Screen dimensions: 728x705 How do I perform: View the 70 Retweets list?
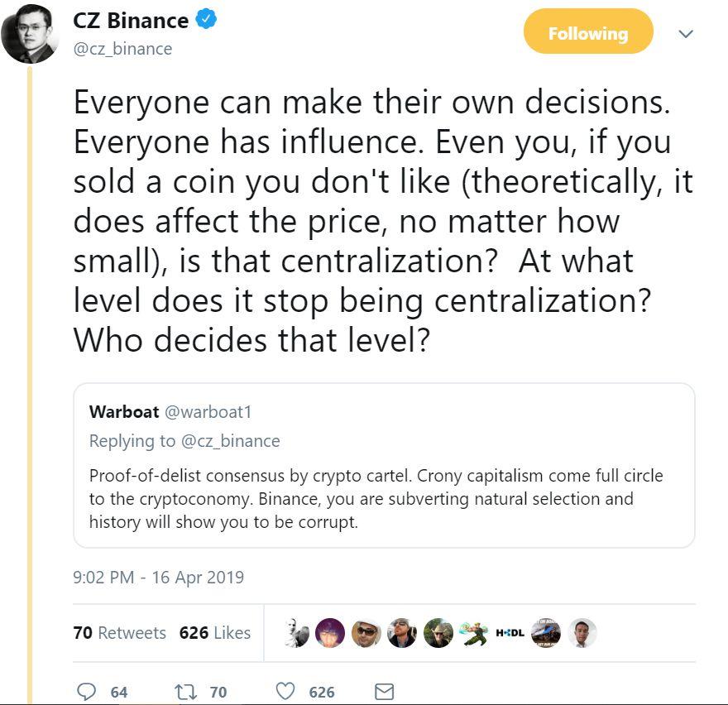pyautogui.click(x=120, y=633)
